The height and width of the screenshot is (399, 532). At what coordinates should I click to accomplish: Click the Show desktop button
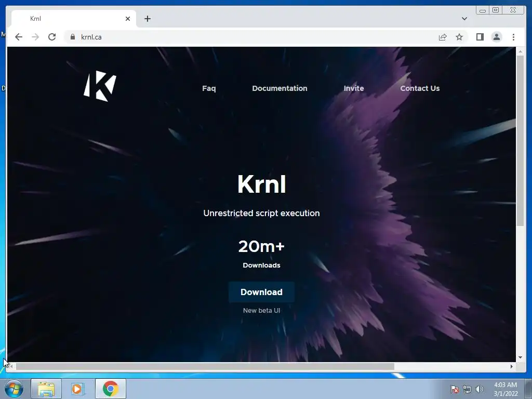tap(528, 389)
